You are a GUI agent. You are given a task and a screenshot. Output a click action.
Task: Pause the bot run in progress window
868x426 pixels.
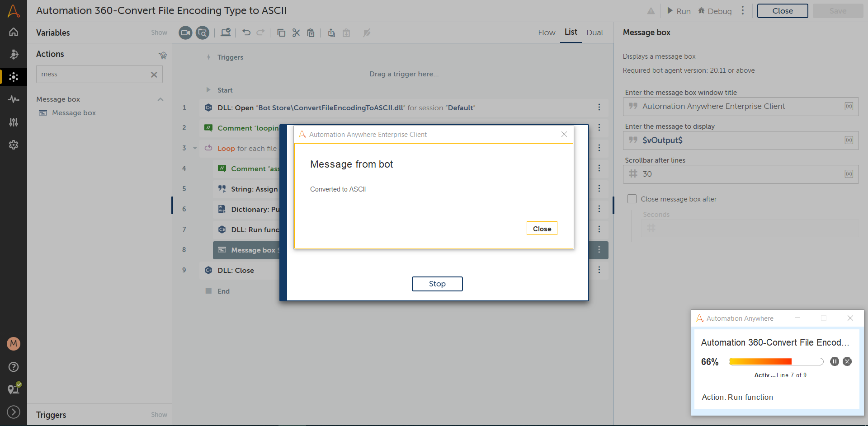(834, 361)
